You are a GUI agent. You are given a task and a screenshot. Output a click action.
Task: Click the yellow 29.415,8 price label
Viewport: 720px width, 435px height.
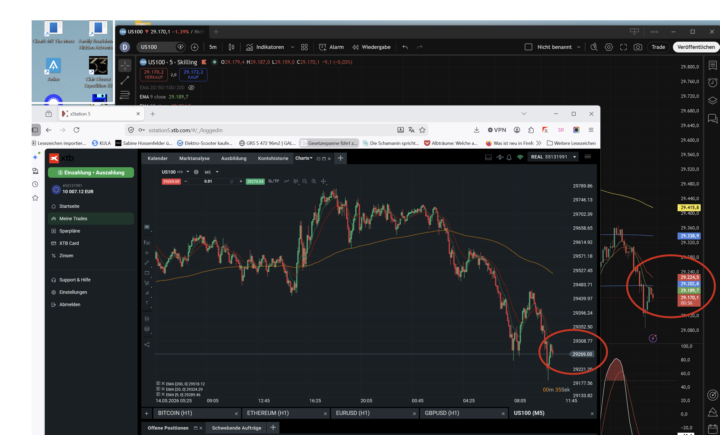click(689, 208)
